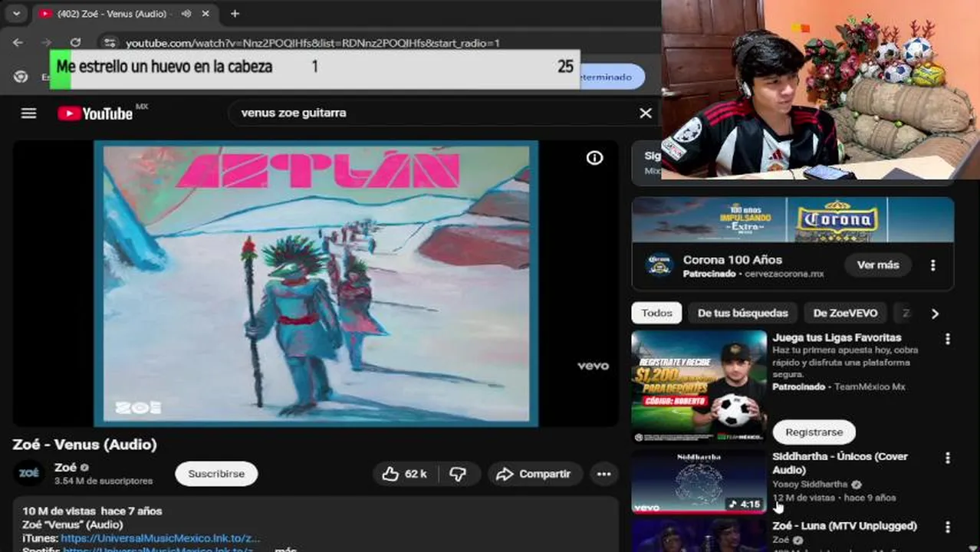980x552 pixels.
Task: Open options for Zoé - Luna video
Action: [947, 527]
